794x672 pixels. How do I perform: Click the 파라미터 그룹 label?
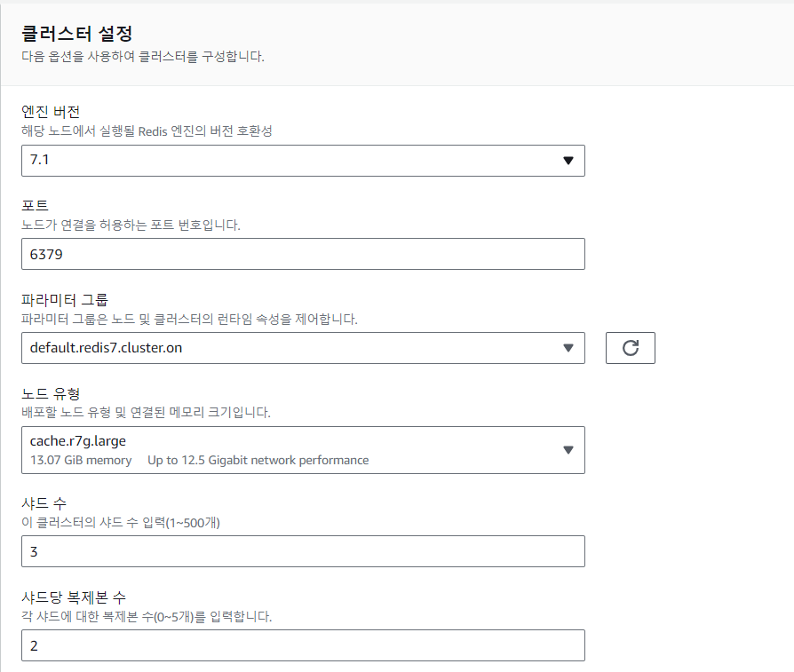[65, 299]
